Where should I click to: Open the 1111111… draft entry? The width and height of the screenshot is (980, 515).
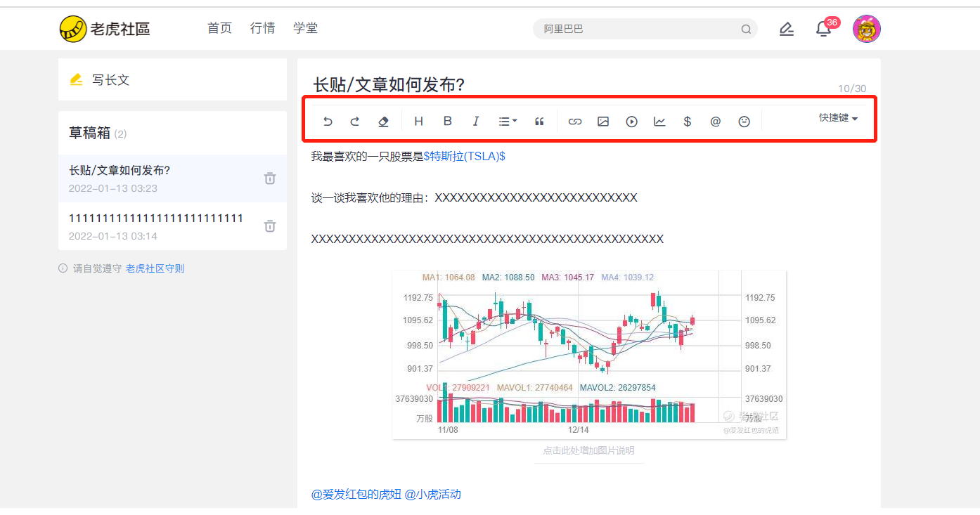172,226
